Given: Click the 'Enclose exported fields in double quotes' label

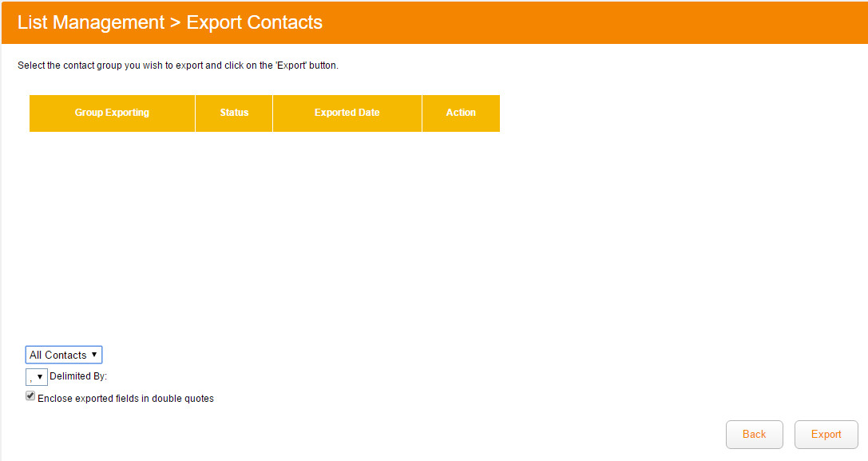Looking at the screenshot, I should click(125, 398).
